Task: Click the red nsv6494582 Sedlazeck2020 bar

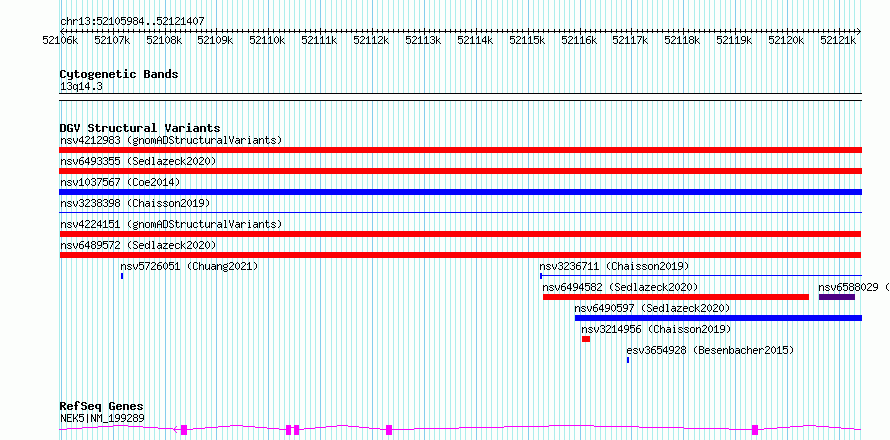Action: (676, 297)
